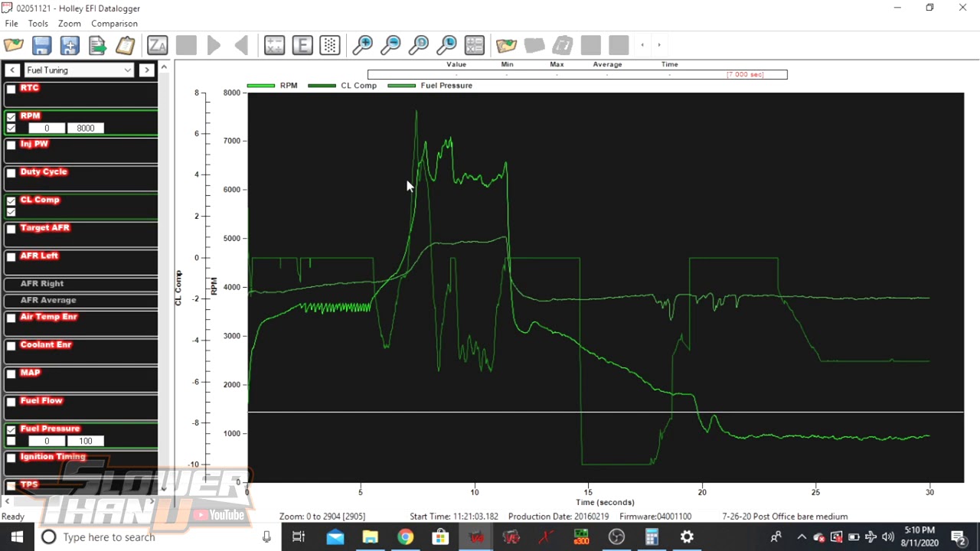
Task: Click the calculator grid icon after magnifiers
Action: click(475, 46)
